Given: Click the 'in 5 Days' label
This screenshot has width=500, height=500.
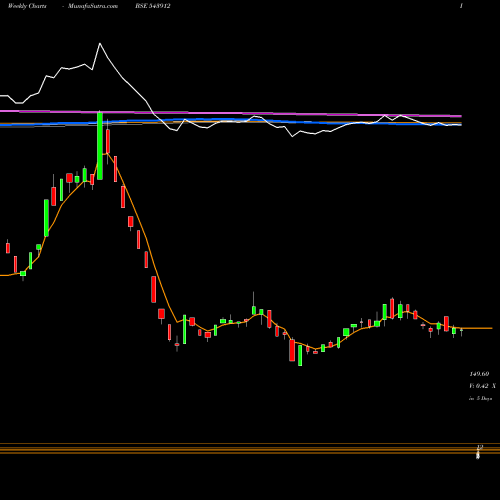Looking at the screenshot, I should (x=480, y=398).
